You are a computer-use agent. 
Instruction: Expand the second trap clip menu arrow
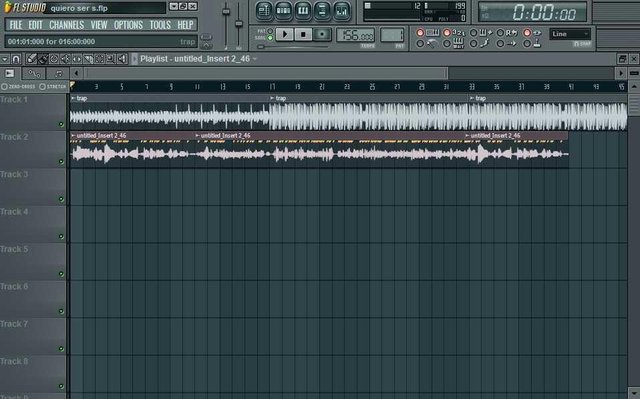[272, 98]
